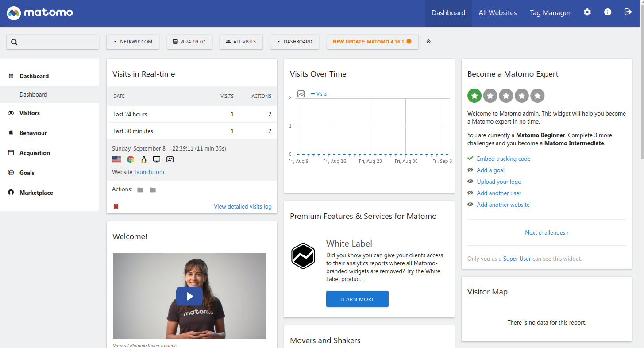
Task: Open the 2024-09-07 date picker
Action: [189, 42]
